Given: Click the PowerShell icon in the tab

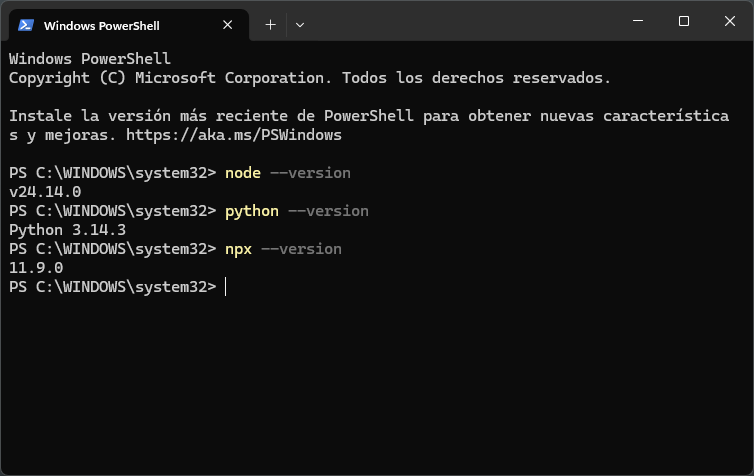Looking at the screenshot, I should [26, 25].
